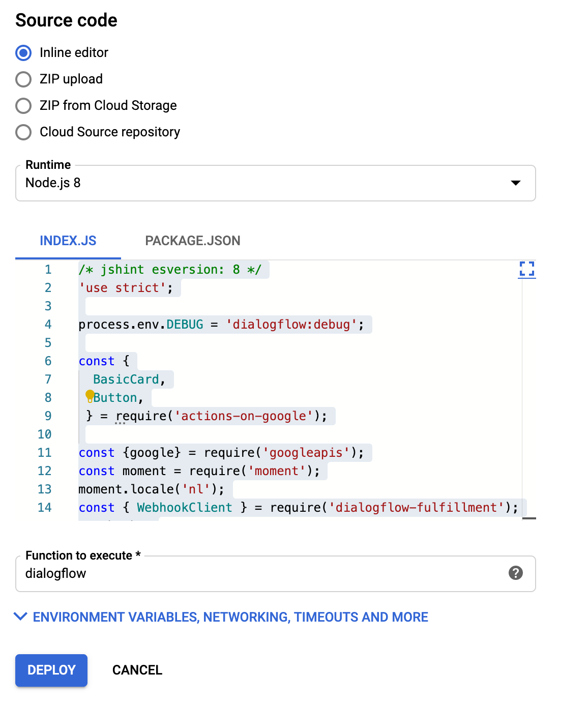Switch to the INDEX.JS tab

(68, 241)
